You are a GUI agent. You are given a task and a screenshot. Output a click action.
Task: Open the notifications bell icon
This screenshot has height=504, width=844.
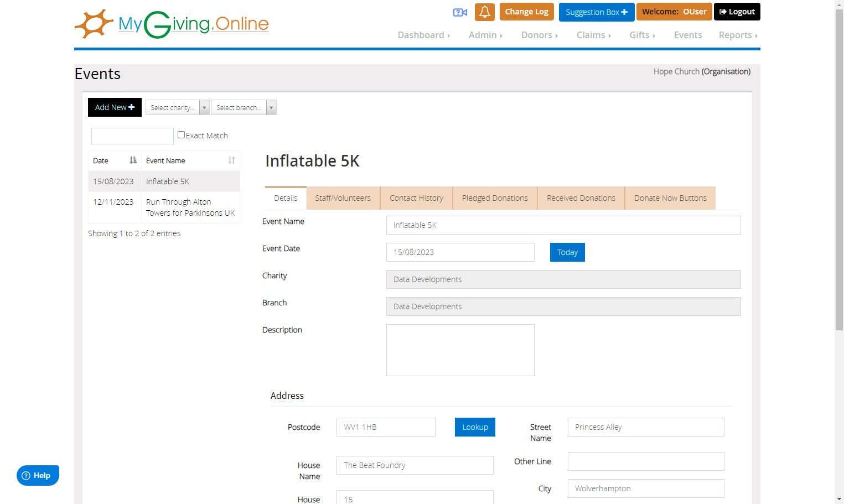pos(484,12)
